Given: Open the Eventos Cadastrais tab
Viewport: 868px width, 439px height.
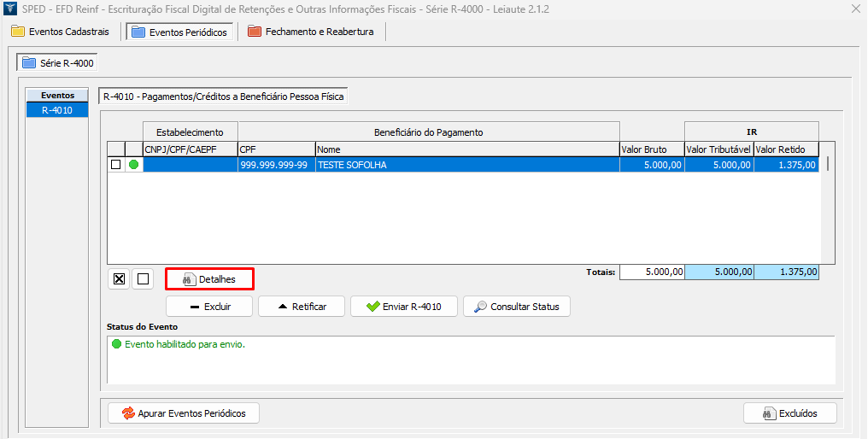Looking at the screenshot, I should [x=60, y=32].
